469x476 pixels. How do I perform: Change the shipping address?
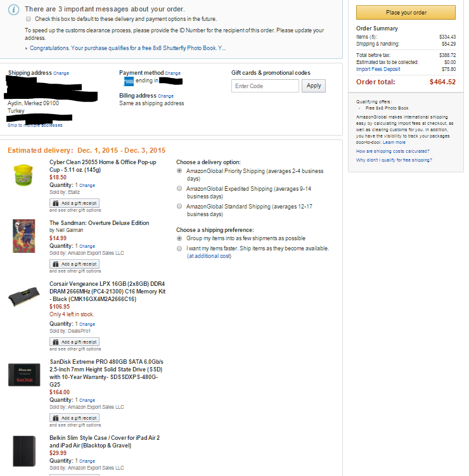pos(61,73)
